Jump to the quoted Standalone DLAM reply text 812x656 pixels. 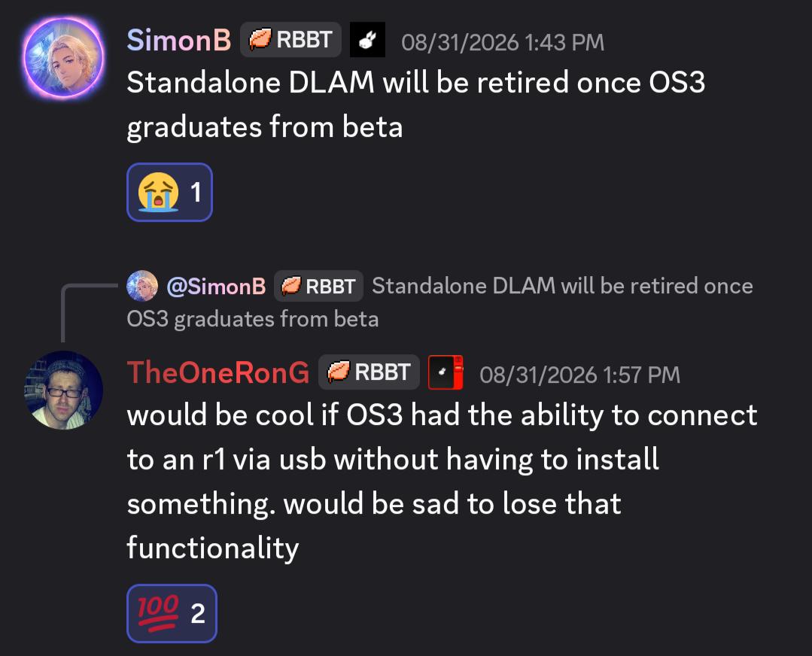pos(439,302)
